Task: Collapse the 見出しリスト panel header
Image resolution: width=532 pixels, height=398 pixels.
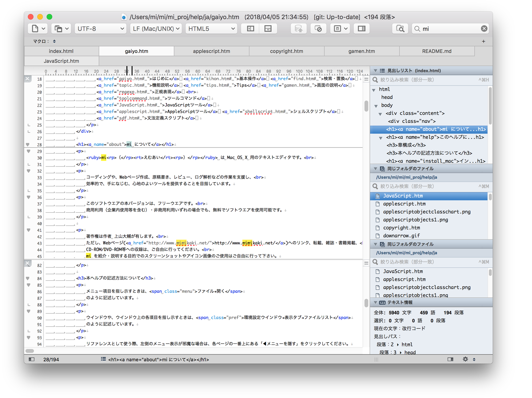Action: point(375,70)
